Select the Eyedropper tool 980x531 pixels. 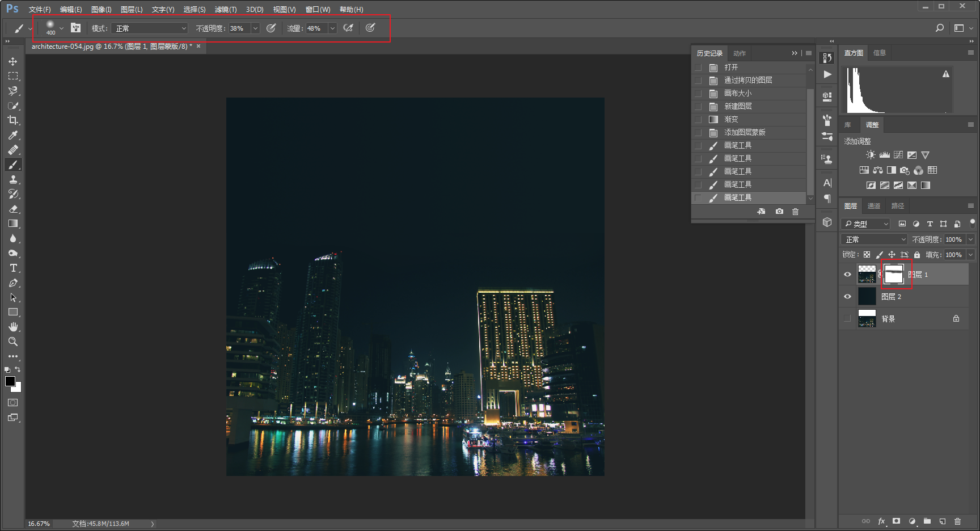click(13, 135)
